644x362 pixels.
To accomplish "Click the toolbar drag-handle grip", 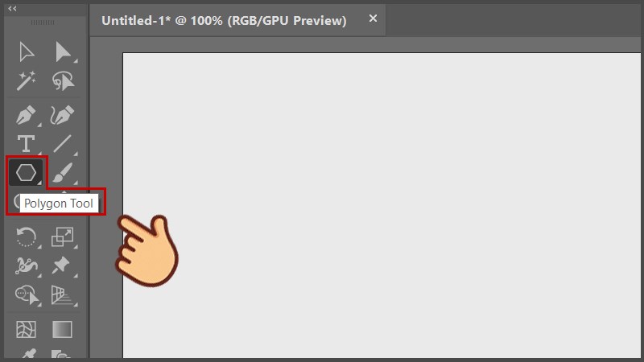I will [x=43, y=23].
